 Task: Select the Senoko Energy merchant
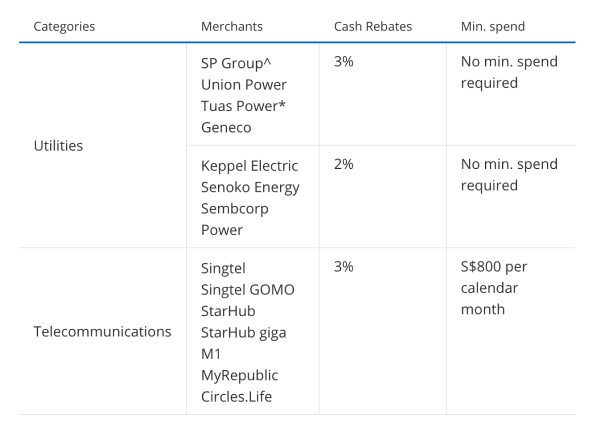[x=250, y=186]
